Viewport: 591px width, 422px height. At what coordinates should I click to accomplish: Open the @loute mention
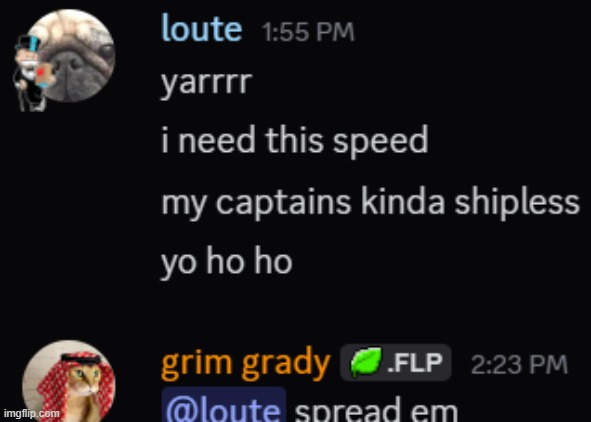point(224,407)
